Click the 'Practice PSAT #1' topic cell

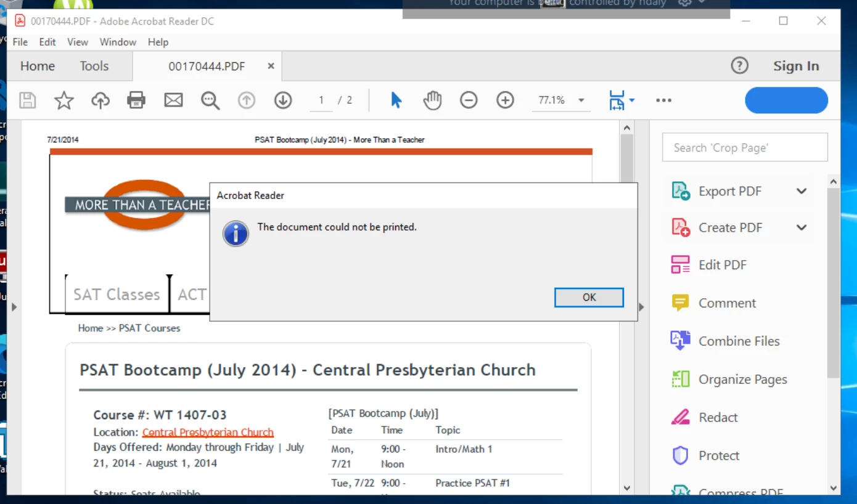(x=472, y=483)
